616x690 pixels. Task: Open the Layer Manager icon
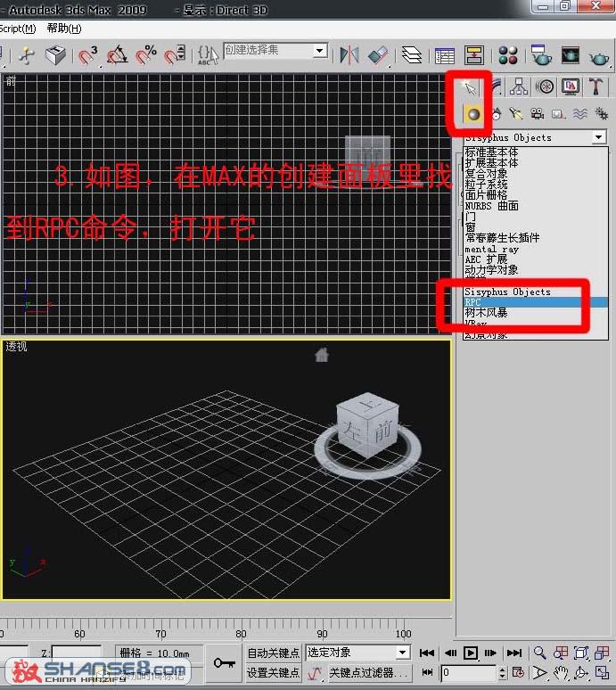click(412, 56)
